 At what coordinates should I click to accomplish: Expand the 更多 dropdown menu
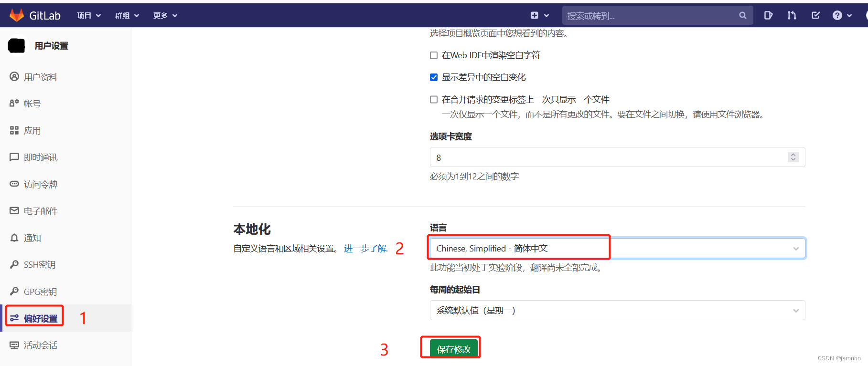pos(165,16)
